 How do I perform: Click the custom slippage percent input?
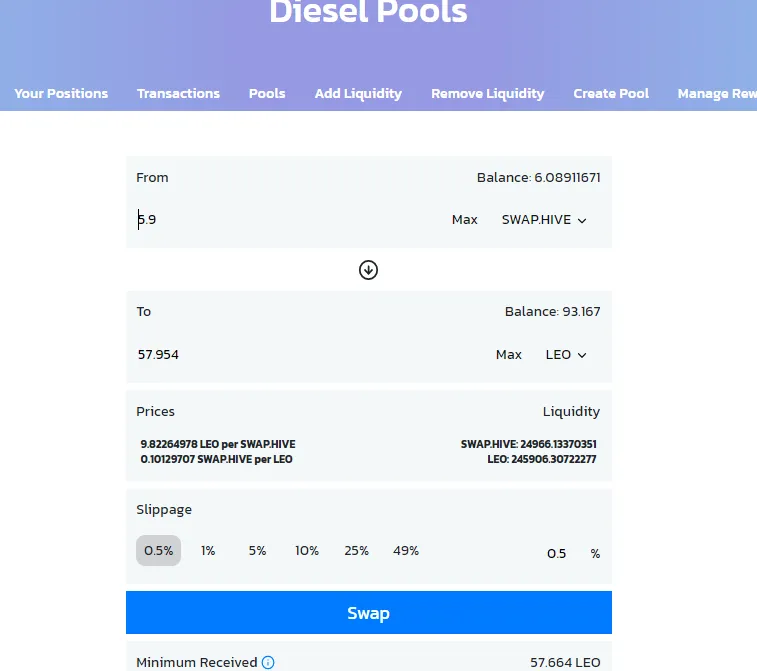(x=555, y=553)
